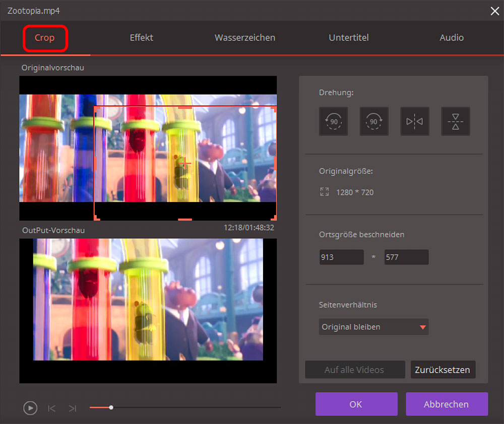Rotate video 90 degrees clockwise
The width and height of the screenshot is (504, 424).
click(374, 121)
